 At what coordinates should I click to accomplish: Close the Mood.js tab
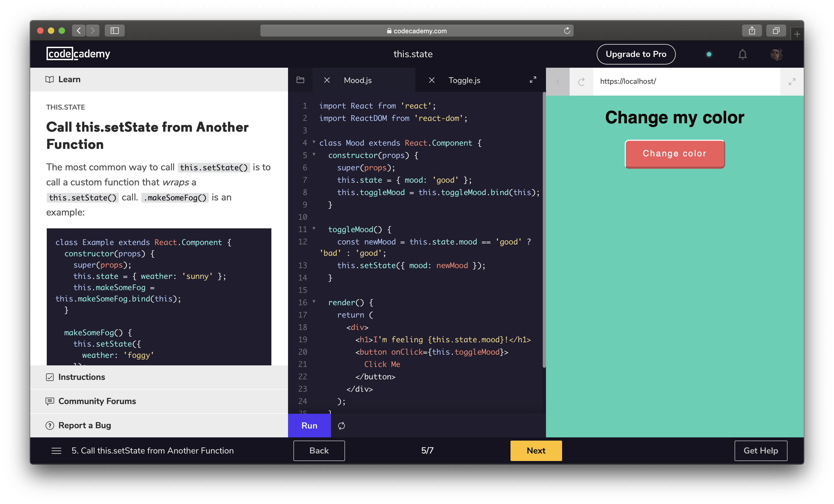point(327,80)
